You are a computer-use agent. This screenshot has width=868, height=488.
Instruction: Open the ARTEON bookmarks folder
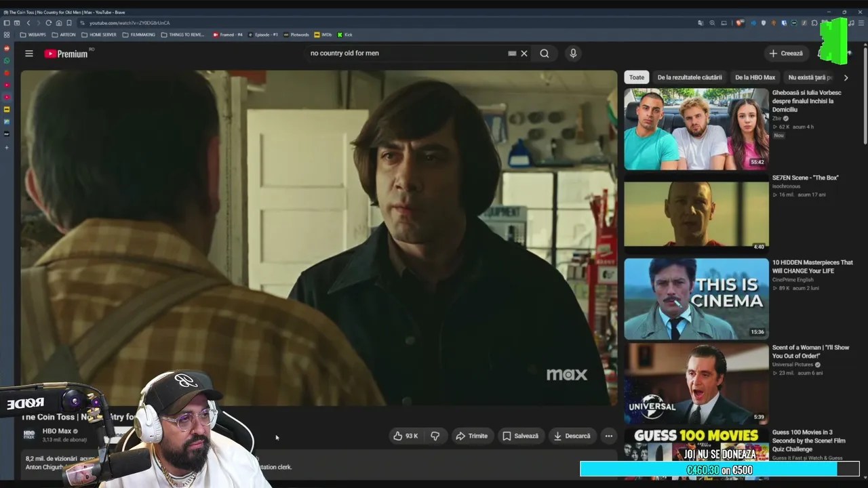(x=64, y=35)
